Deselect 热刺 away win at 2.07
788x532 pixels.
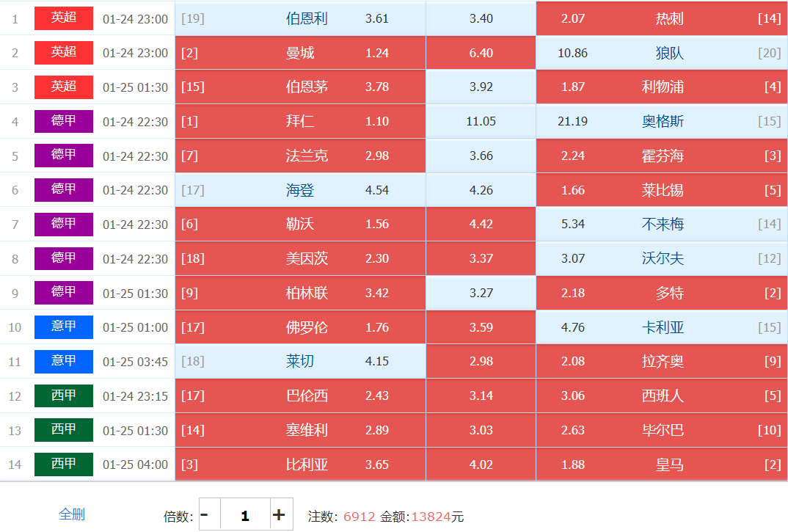tap(661, 18)
